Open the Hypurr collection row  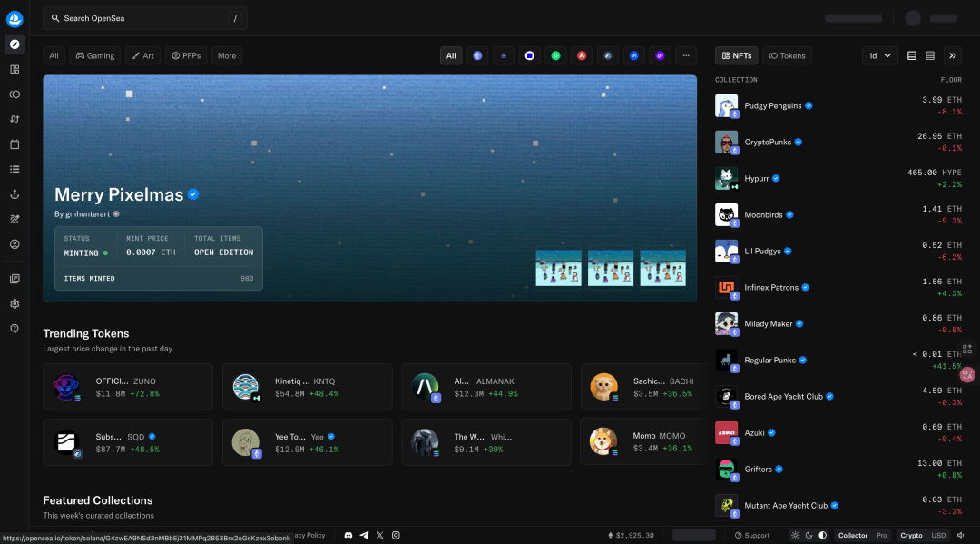[x=838, y=178]
